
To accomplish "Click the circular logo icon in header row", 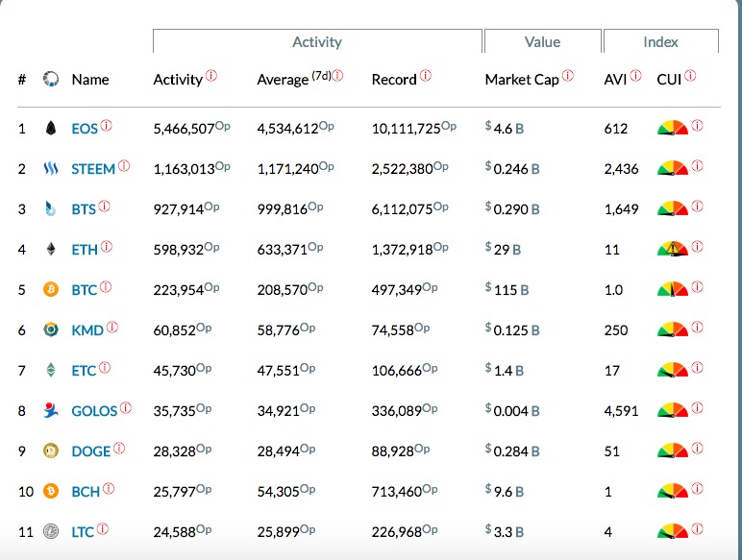I will (51, 79).
